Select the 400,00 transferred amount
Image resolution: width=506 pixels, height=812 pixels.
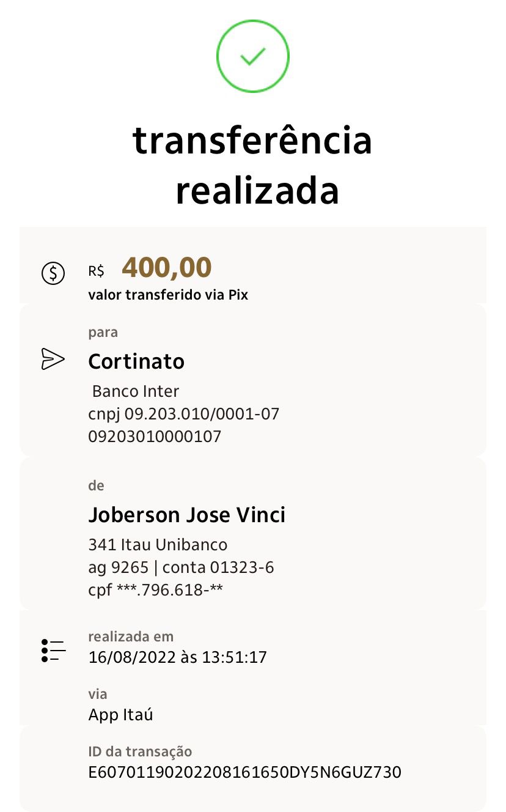(167, 267)
